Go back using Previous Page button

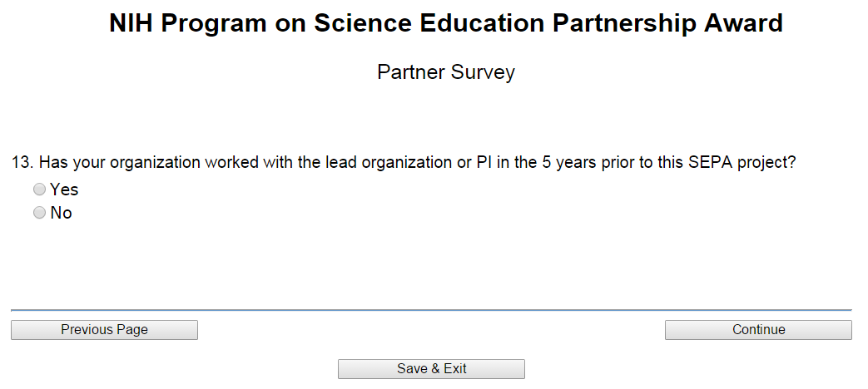(104, 330)
